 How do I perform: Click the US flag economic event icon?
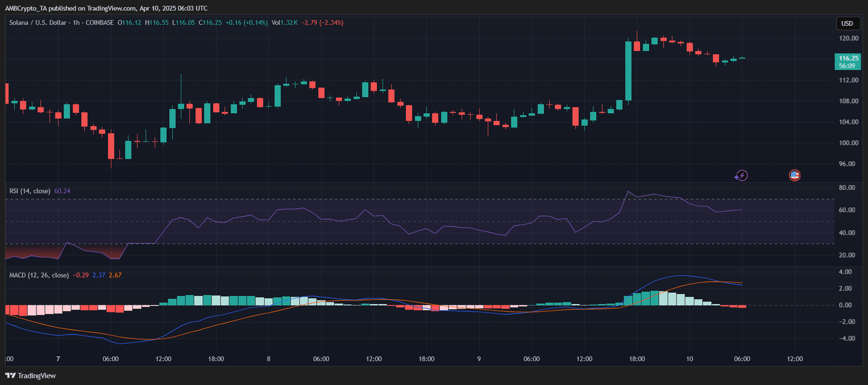pyautogui.click(x=794, y=175)
